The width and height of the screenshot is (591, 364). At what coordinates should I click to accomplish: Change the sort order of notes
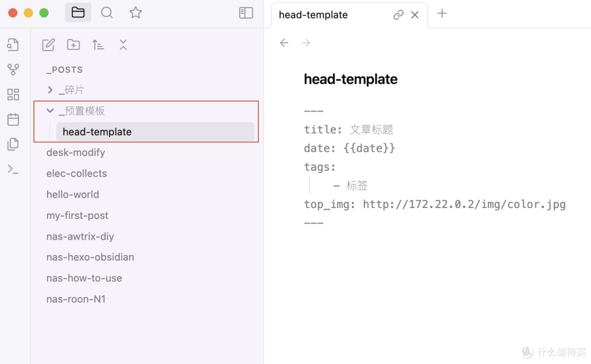[x=98, y=44]
